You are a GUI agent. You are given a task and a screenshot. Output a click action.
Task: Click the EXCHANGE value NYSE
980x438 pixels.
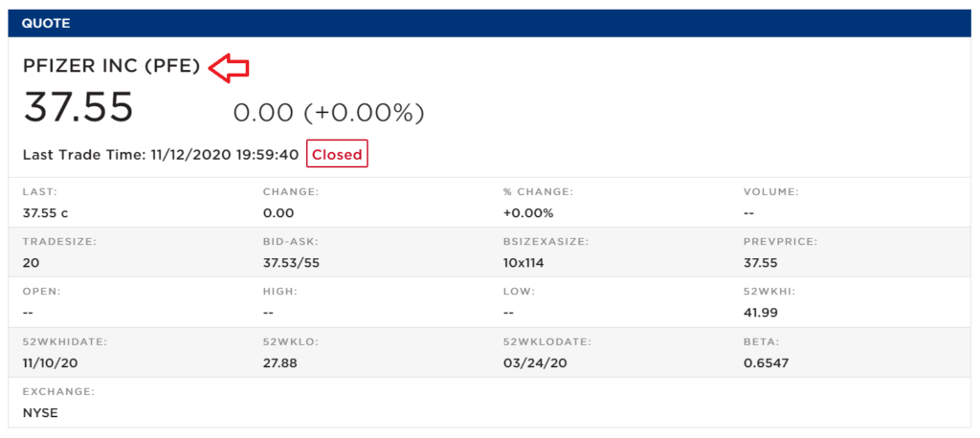pos(40,412)
